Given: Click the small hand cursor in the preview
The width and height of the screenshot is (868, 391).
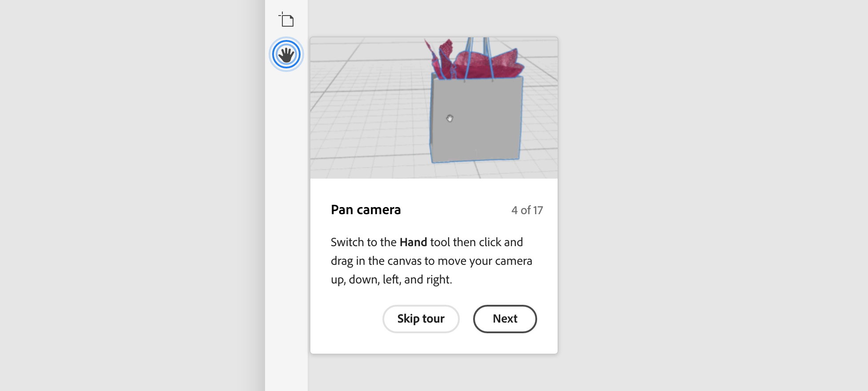Looking at the screenshot, I should coord(450,118).
